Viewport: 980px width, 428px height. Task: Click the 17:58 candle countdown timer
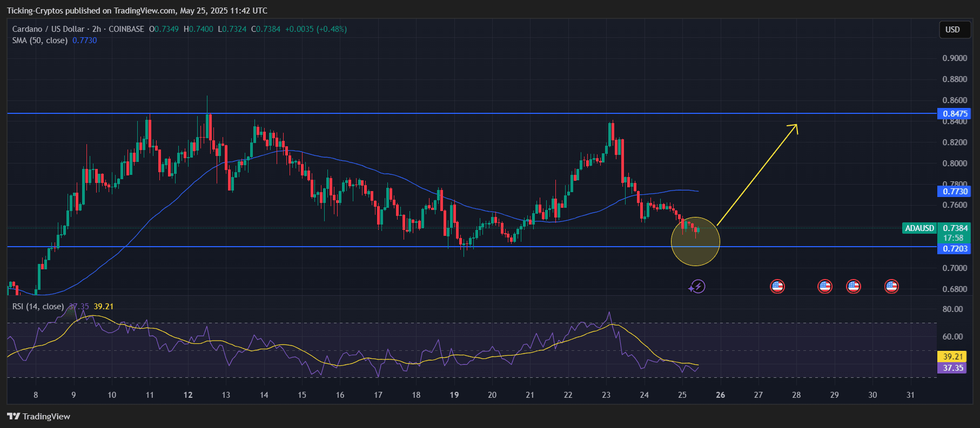[x=954, y=238]
